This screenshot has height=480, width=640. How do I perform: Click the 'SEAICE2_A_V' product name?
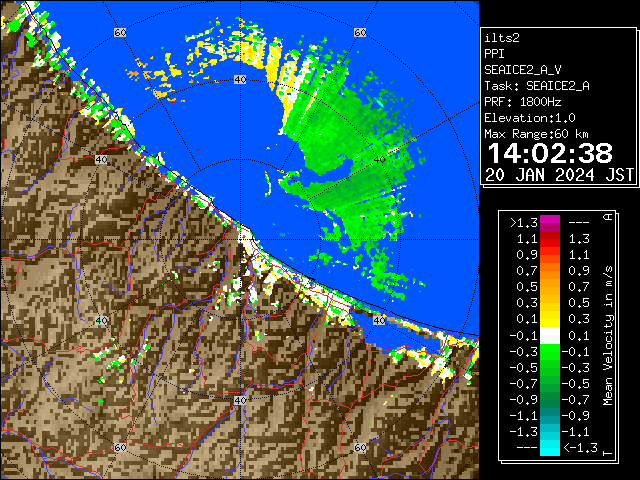pyautogui.click(x=522, y=70)
